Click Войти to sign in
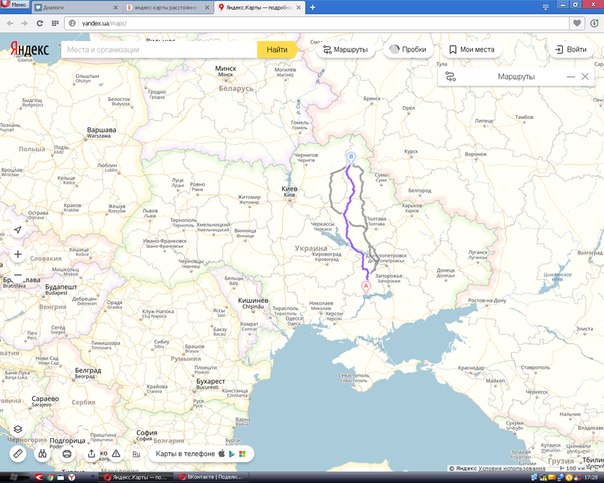Image resolution: width=604 pixels, height=483 pixels. coord(571,50)
